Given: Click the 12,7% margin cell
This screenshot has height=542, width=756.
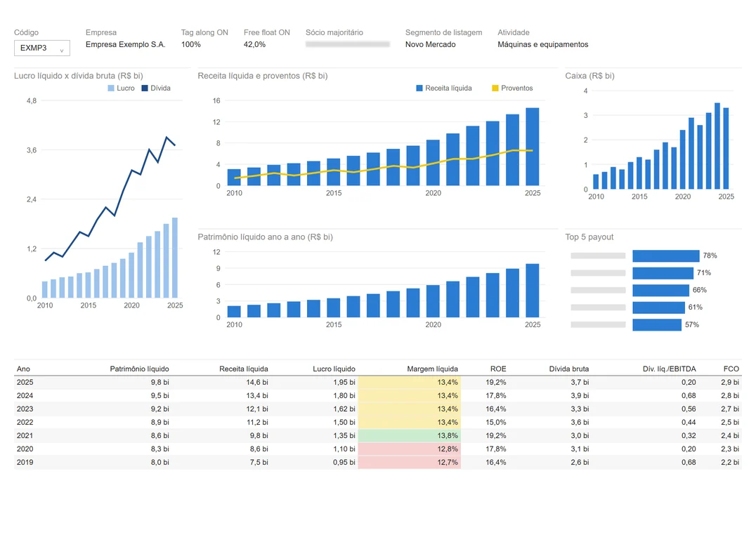Looking at the screenshot, I should pos(410,463).
